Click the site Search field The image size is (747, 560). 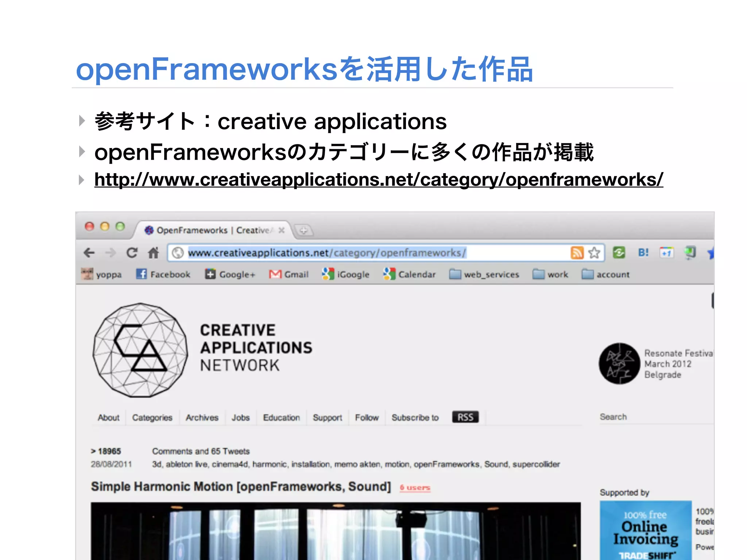pos(657,417)
